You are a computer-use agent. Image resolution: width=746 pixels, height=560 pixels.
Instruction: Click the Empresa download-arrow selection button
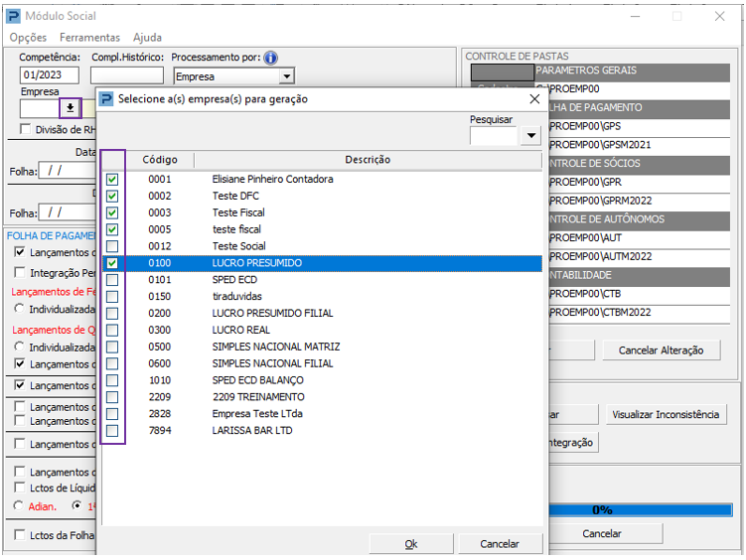coord(71,108)
